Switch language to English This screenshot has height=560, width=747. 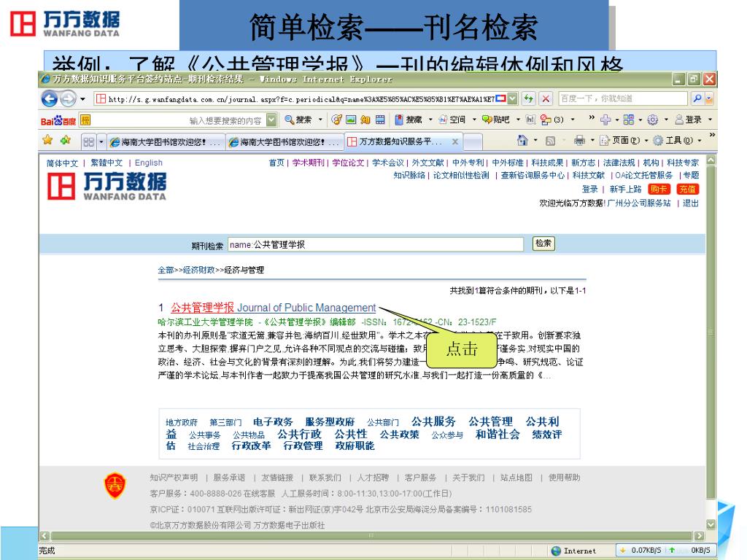(149, 163)
